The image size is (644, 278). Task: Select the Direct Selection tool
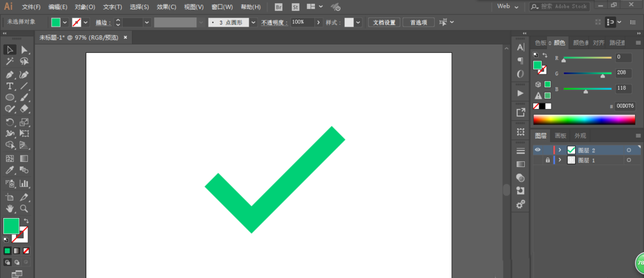[x=24, y=50]
